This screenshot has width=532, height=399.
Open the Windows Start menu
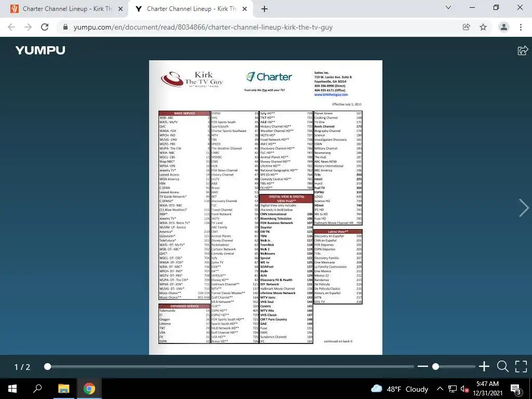[x=12, y=389]
